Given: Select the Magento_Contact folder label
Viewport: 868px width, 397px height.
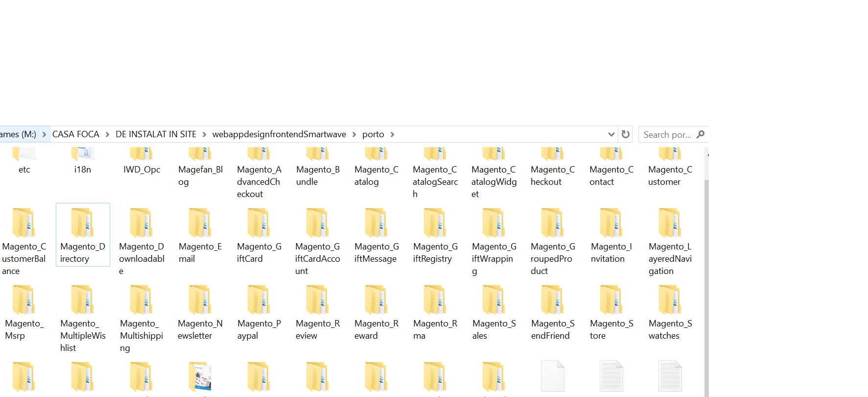Looking at the screenshot, I should point(611,175).
